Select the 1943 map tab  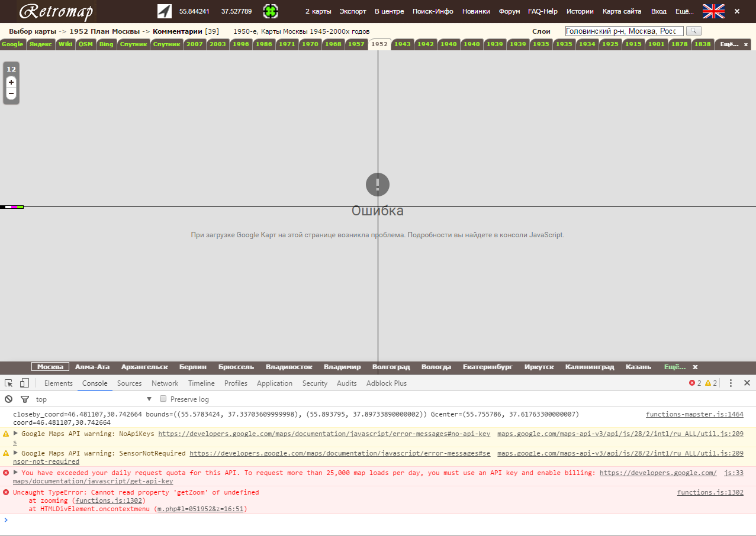402,44
